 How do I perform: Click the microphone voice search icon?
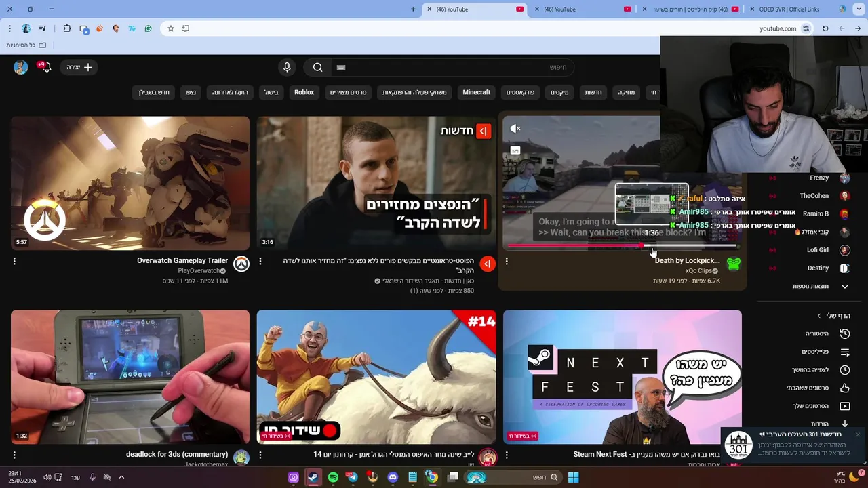click(x=287, y=67)
